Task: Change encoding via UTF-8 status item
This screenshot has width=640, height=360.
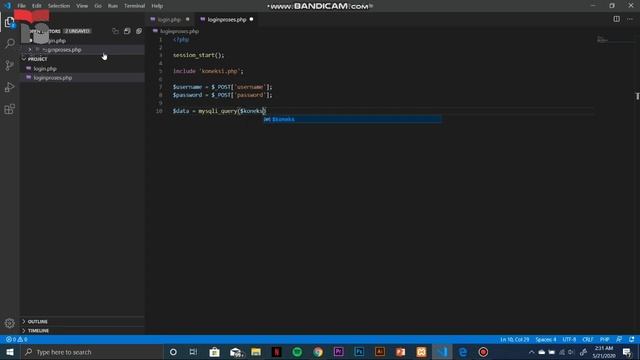Action: click(569, 339)
